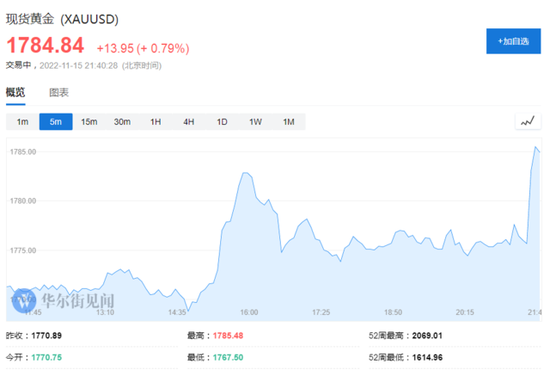
Task: Click the 昨收 value 1770.89
Action: tap(46, 336)
